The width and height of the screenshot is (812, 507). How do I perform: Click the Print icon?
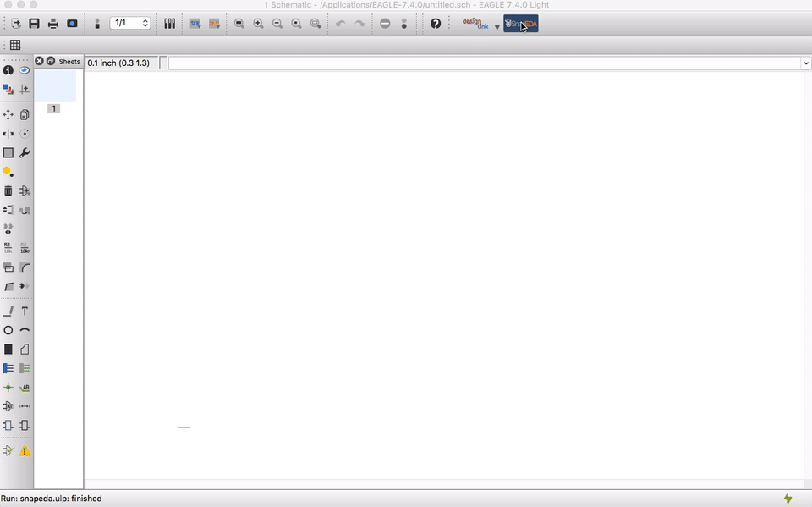pos(52,24)
